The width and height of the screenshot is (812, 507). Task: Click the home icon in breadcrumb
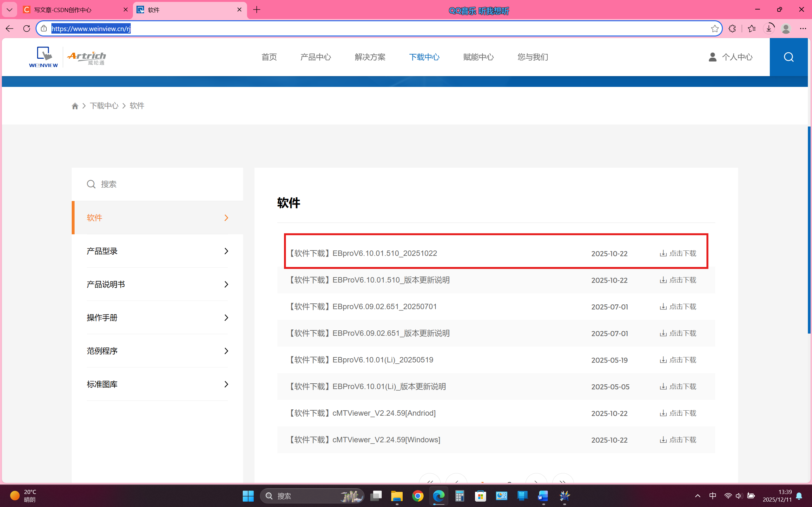click(75, 106)
